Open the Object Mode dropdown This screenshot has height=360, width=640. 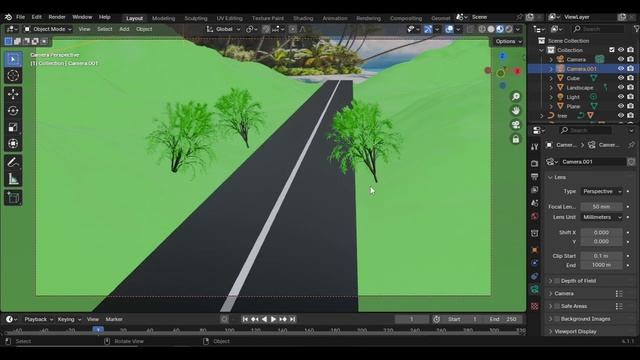(x=47, y=29)
